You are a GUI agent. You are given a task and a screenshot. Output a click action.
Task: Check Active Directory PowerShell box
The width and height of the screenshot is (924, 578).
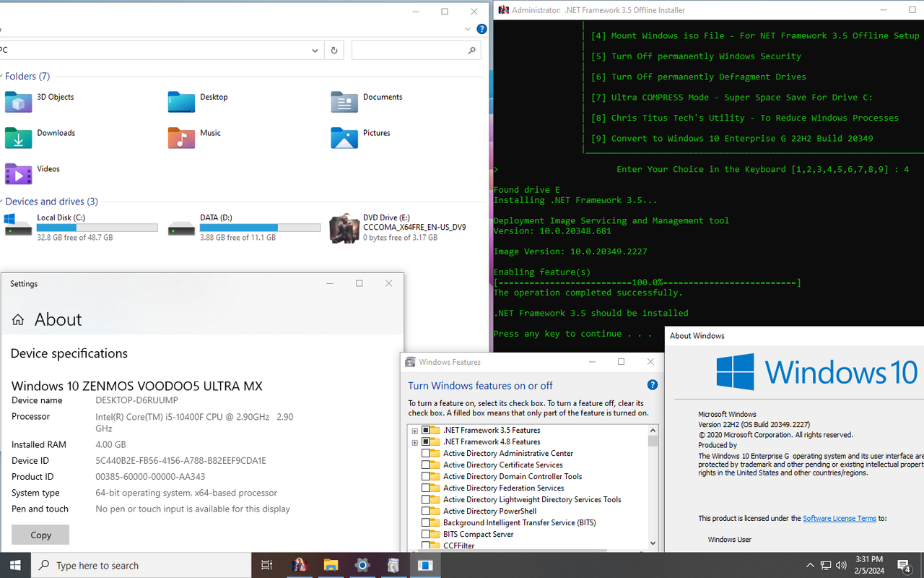[x=426, y=512]
